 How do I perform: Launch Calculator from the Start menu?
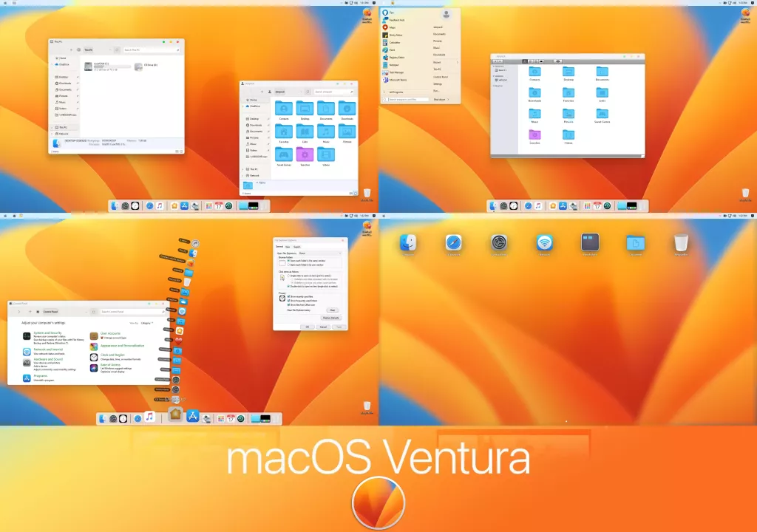point(392,42)
